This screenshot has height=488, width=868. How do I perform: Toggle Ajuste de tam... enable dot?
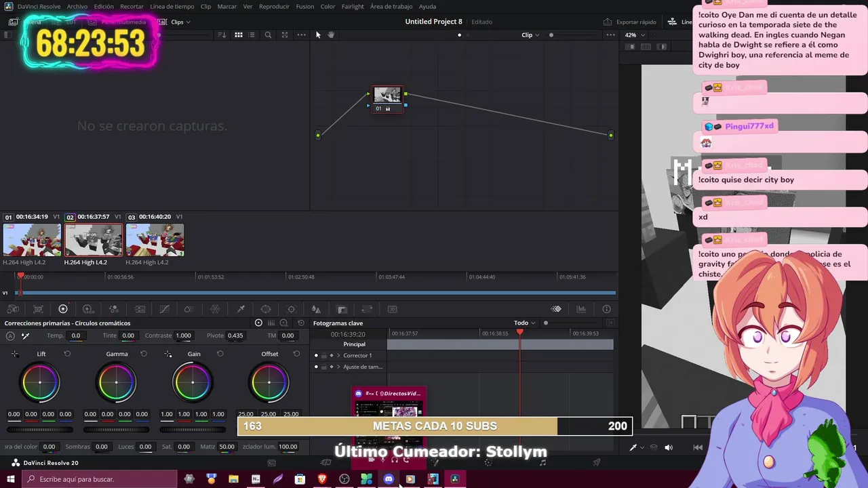(316, 367)
